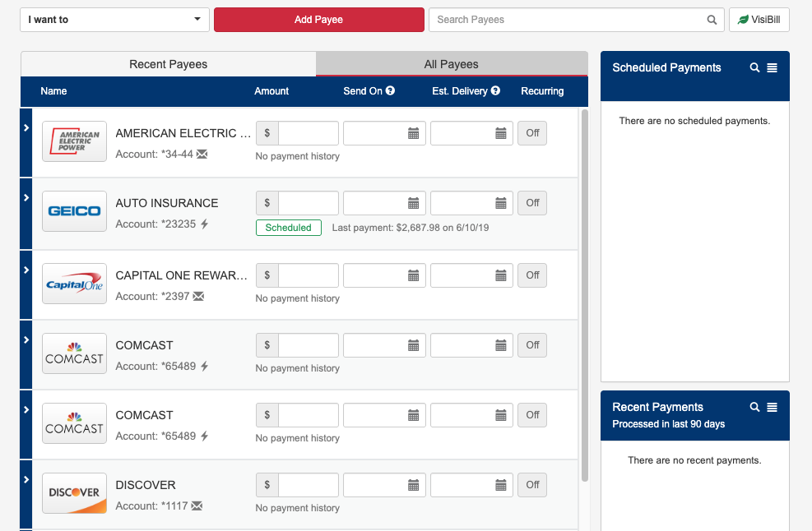Viewport: 812px width, 531px height.
Task: Enable recurring payments for DISCOVER
Action: coord(531,485)
